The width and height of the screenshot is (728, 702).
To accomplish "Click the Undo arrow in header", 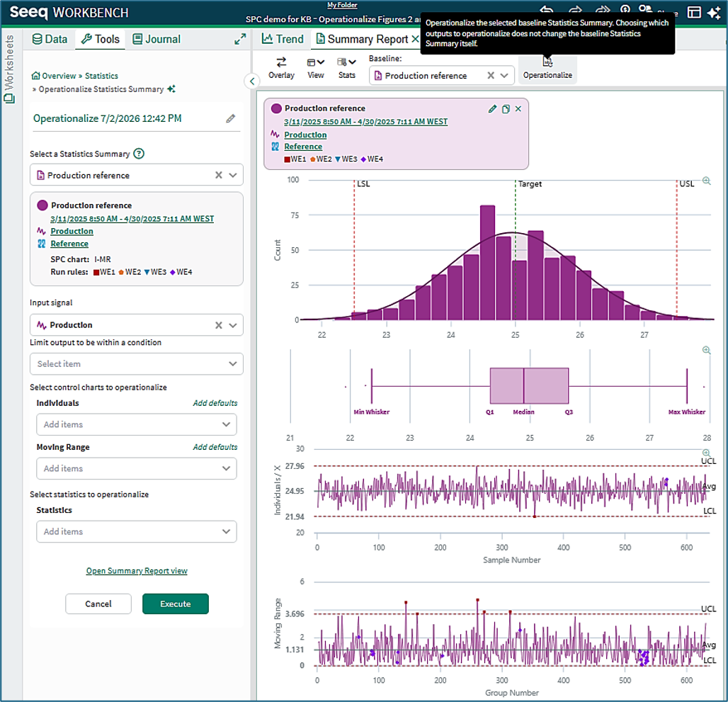I will (x=547, y=10).
